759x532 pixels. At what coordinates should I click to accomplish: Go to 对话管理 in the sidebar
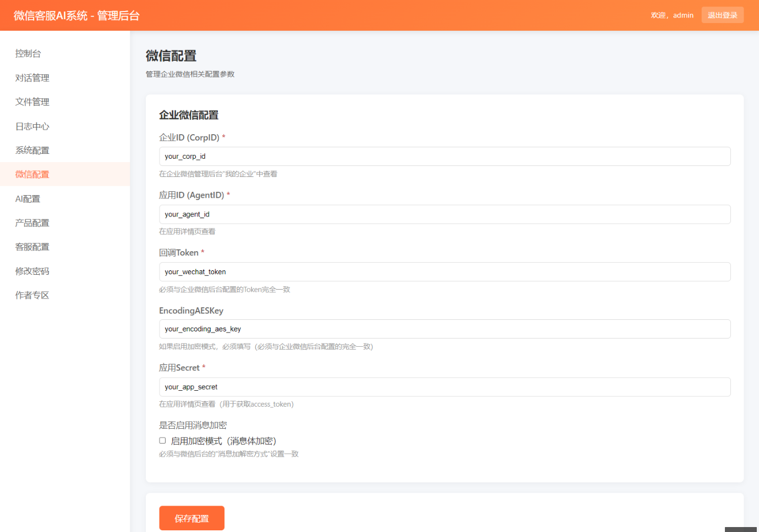[32, 77]
